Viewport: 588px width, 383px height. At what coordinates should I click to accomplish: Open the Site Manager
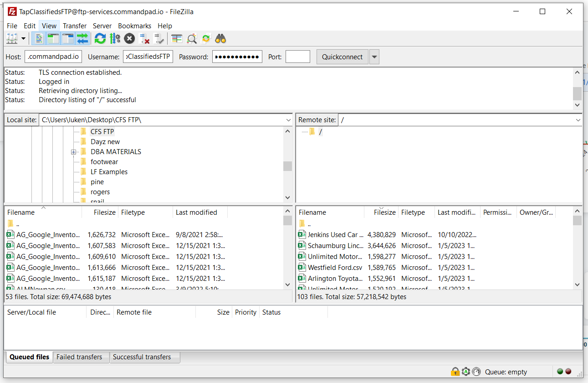pos(12,39)
